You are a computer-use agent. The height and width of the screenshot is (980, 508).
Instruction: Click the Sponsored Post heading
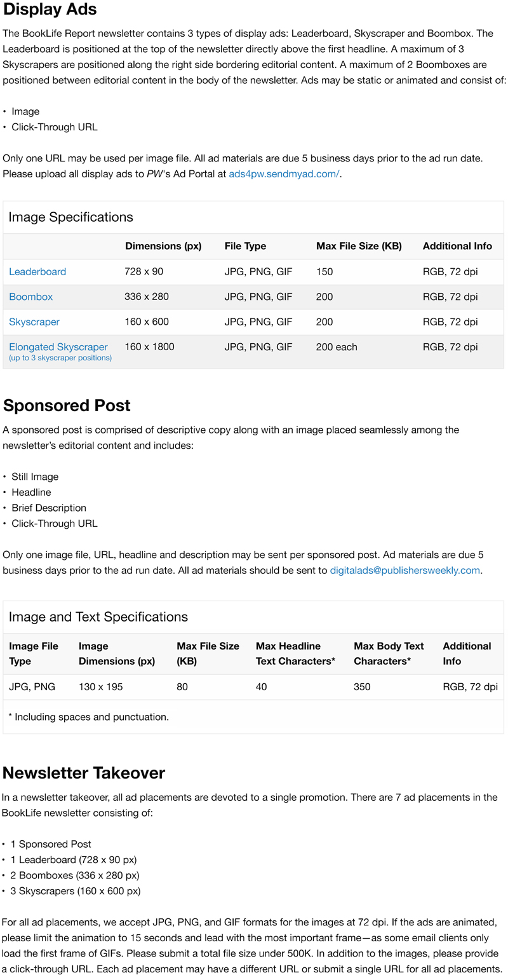coord(67,405)
